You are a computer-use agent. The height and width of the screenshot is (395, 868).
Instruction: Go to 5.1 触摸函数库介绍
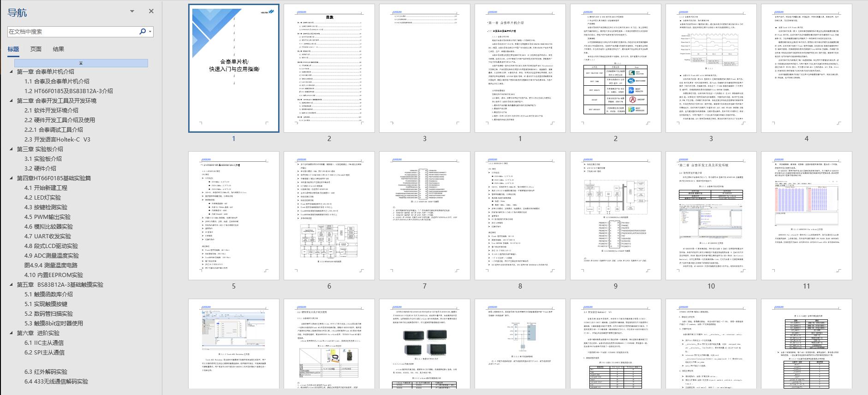(x=48, y=294)
